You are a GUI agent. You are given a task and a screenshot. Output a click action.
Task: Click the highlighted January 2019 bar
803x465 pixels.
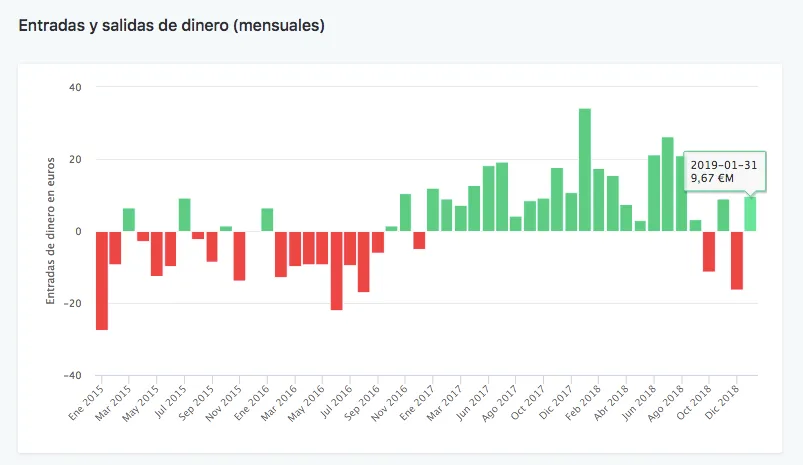750,213
